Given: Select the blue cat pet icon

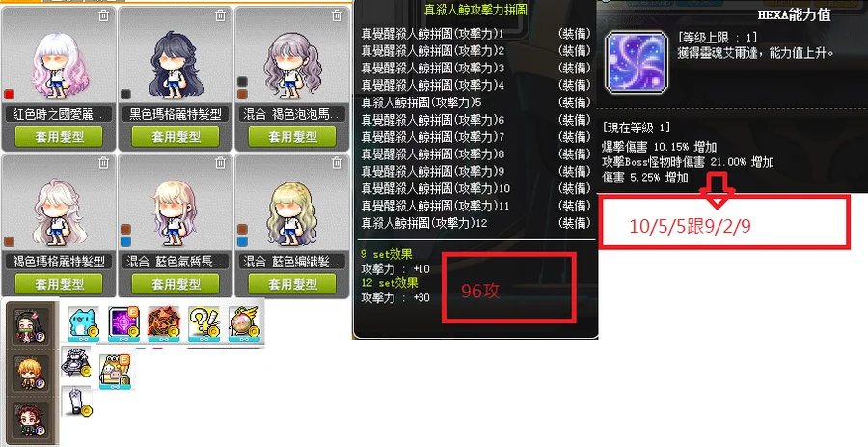Looking at the screenshot, I should point(83,322).
